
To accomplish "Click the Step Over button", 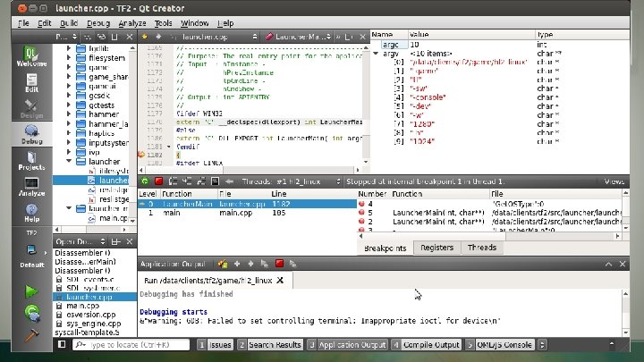I will point(173,181).
